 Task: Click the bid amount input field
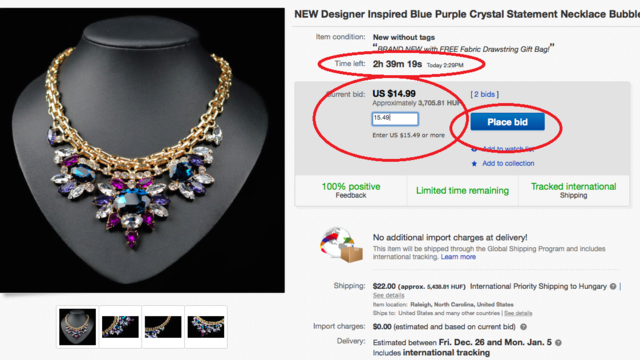tap(395, 119)
